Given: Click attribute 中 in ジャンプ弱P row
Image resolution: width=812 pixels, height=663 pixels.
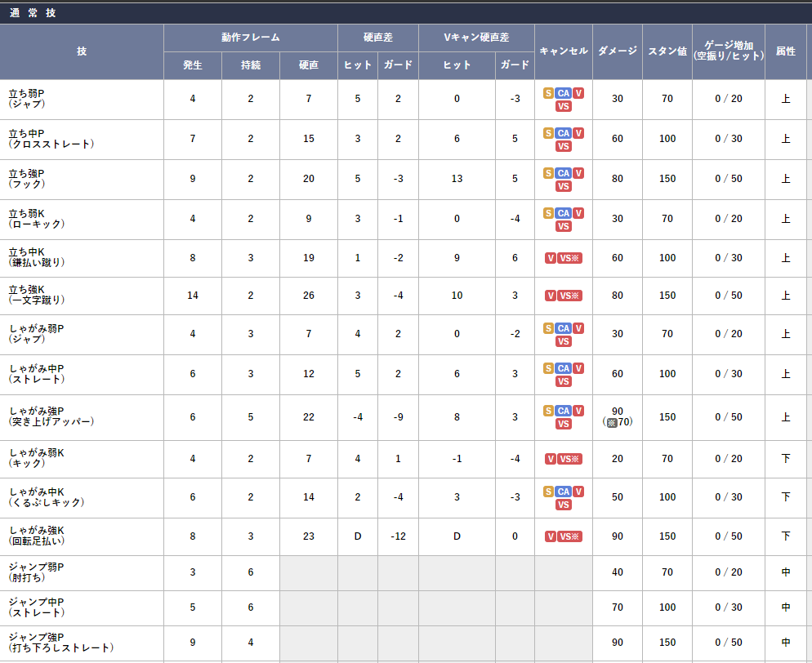Looking at the screenshot, I should point(786,572).
